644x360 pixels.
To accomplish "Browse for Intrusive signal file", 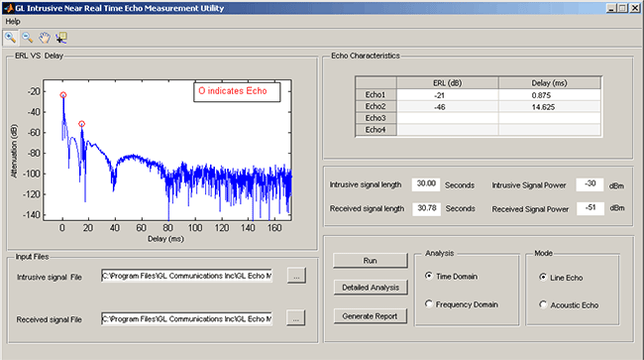I will [296, 276].
